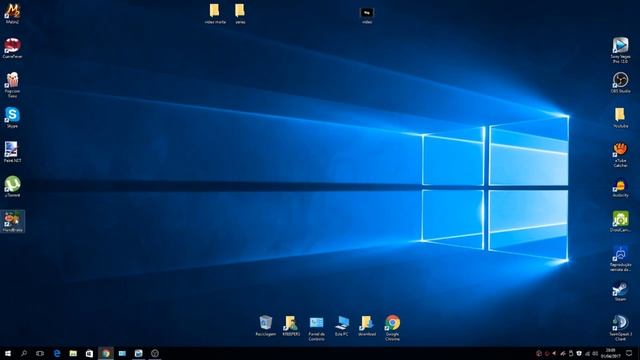Select the Popcorn Time desktop shortcut
The height and width of the screenshot is (360, 640).
[12, 84]
